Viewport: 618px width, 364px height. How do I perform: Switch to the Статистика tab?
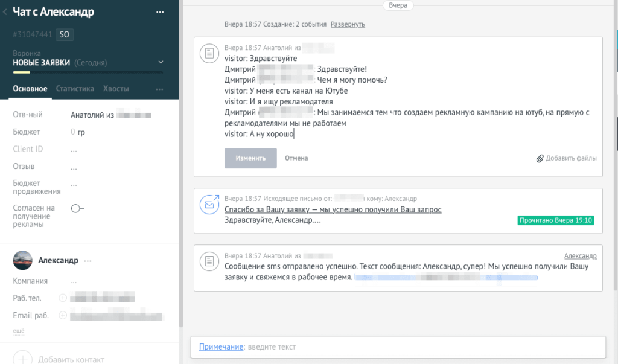click(x=75, y=89)
